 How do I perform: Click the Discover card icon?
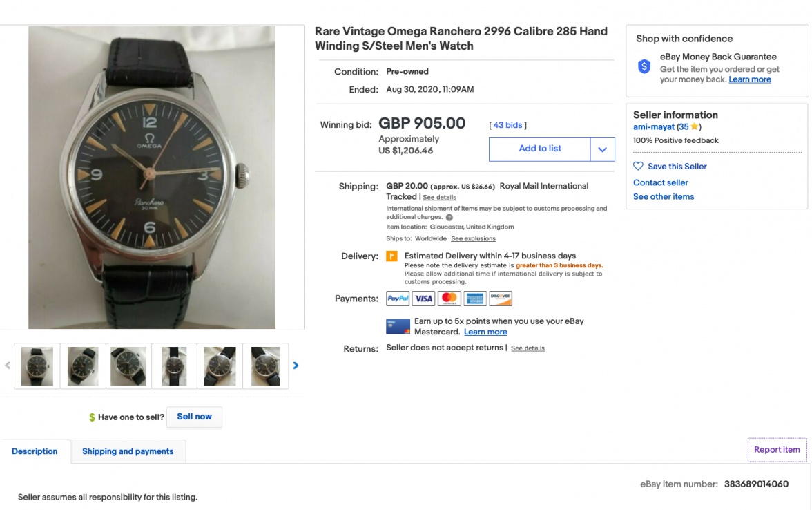pos(501,299)
